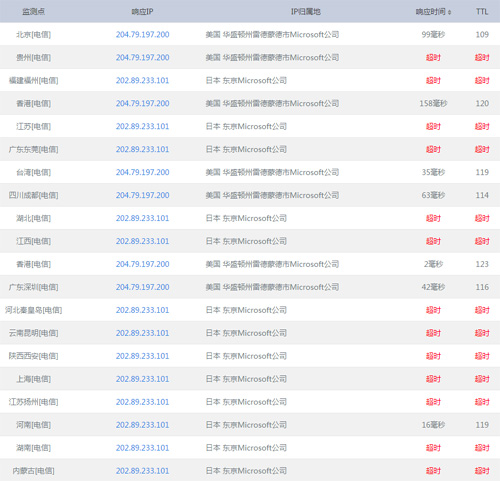The height and width of the screenshot is (481, 500).
Task: Click the 日本 东京Microsoft公司 cell for 江西[电信]
Action: pyautogui.click(x=246, y=241)
